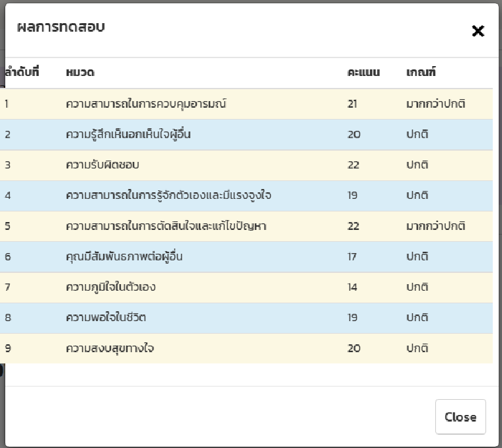Click score 17 in row 6
Image resolution: width=502 pixels, height=448 pixels.
click(x=352, y=256)
